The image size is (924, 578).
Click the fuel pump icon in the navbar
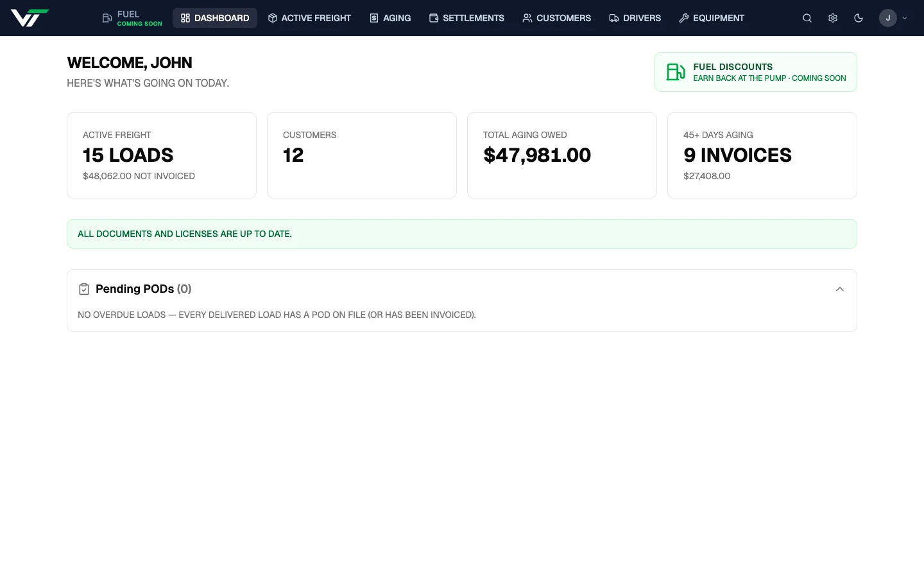tap(107, 18)
